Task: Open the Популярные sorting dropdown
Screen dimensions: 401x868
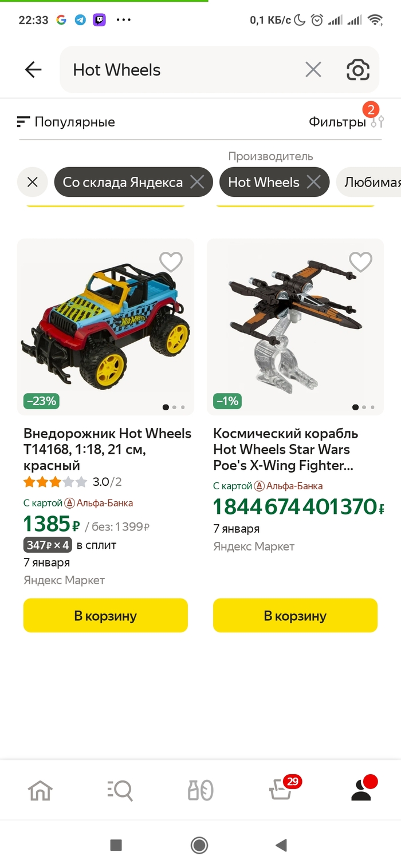Action: click(x=66, y=122)
